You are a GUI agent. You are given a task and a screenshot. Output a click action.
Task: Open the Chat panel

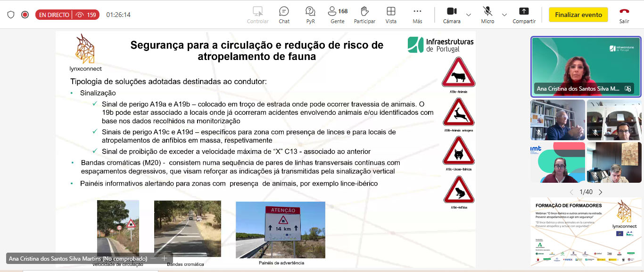[x=284, y=15]
